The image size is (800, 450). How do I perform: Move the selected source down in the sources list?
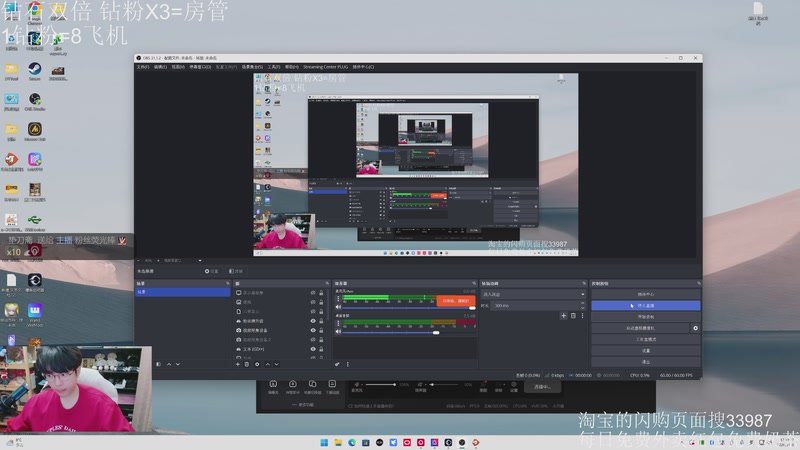(x=277, y=364)
